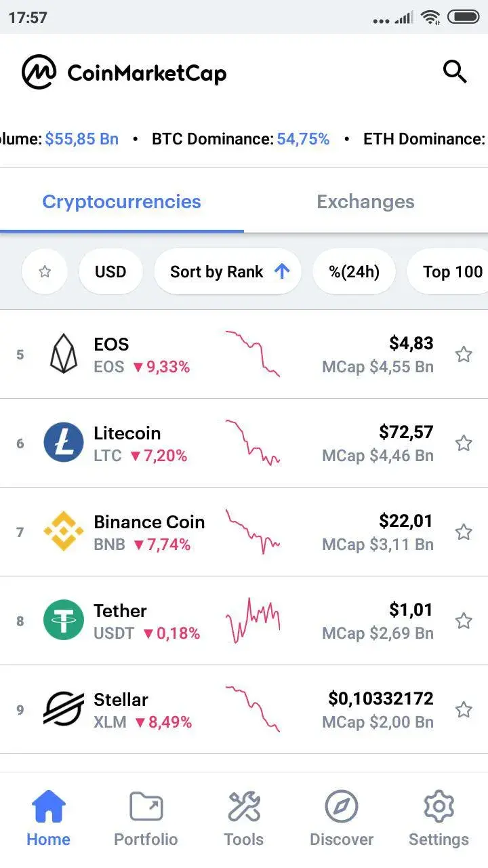Open the Stellar XLM row

pos(244,709)
